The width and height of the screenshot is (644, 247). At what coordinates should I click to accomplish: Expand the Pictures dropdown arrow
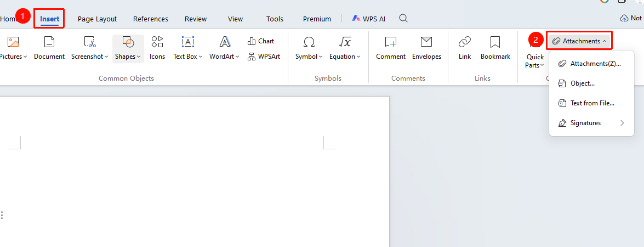coord(25,57)
